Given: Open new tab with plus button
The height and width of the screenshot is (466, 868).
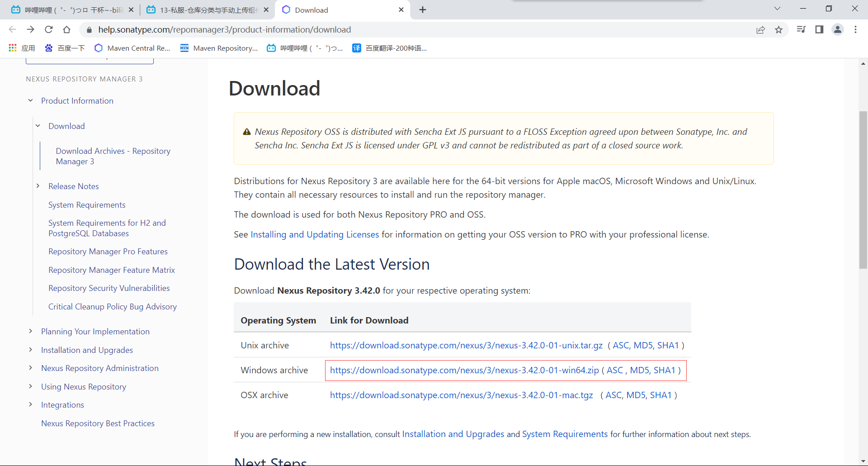Looking at the screenshot, I should coord(423,10).
